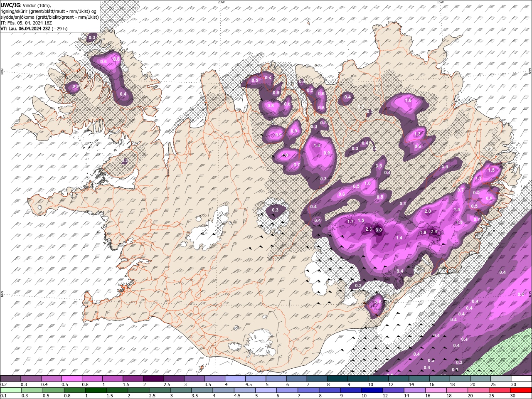
Task: Click the '1.9' precipitation value on map
Action: pos(424,232)
